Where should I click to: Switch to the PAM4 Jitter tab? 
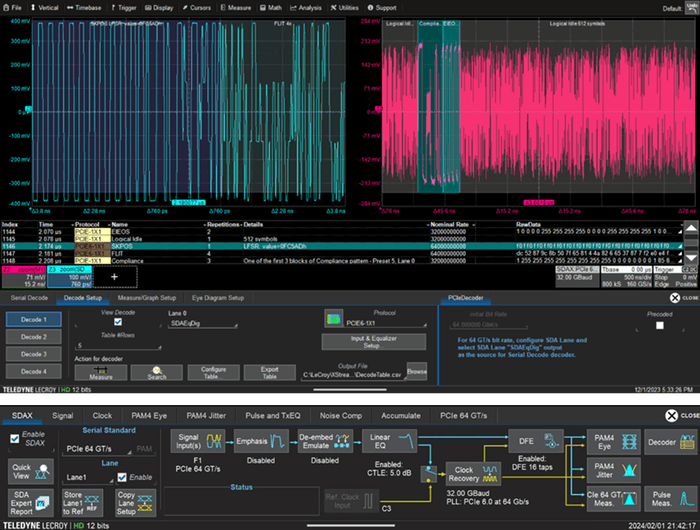pos(208,414)
